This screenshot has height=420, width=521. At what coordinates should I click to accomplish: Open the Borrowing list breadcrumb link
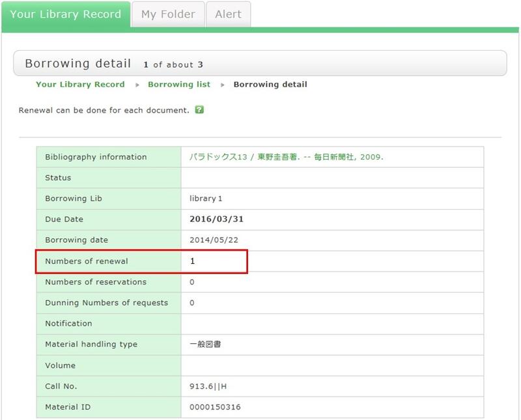pos(179,85)
